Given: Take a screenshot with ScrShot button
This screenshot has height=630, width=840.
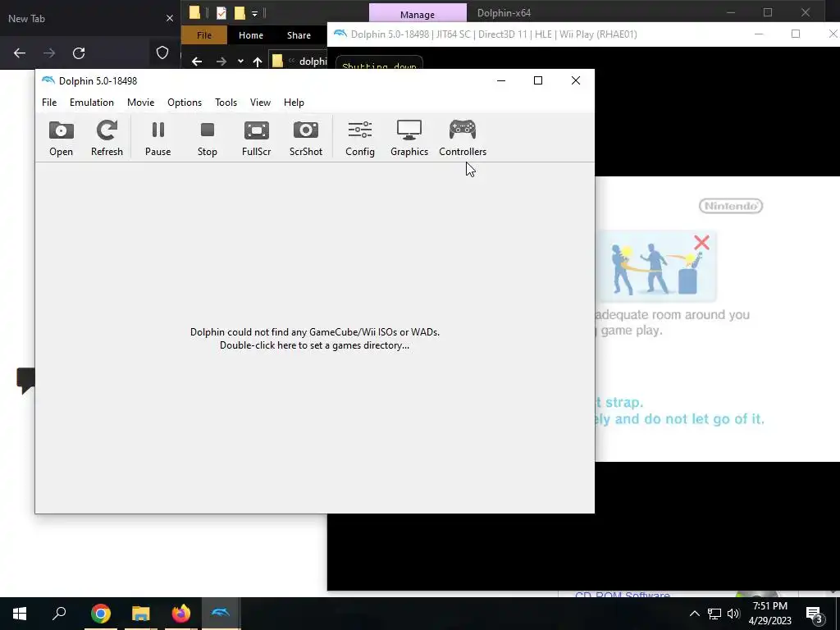Looking at the screenshot, I should (306, 138).
